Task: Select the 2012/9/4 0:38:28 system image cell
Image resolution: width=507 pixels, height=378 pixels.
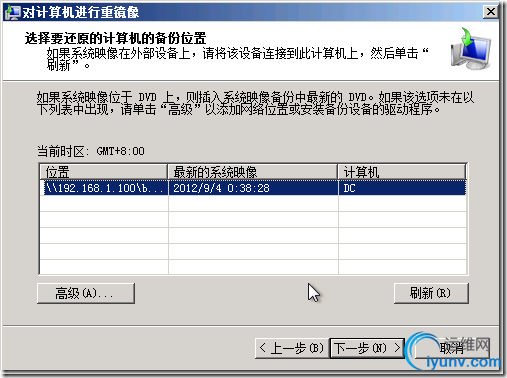Action: pyautogui.click(x=253, y=188)
